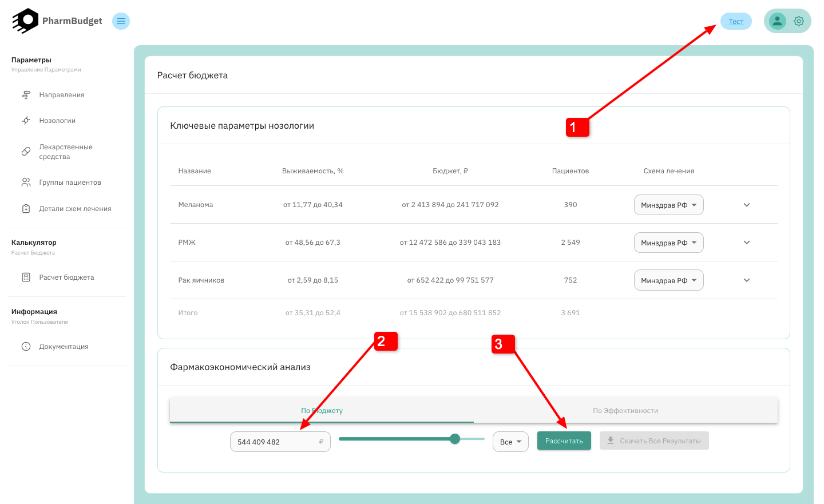Switch to the По Бюджету tab
This screenshot has width=824, height=504.
pyautogui.click(x=322, y=411)
